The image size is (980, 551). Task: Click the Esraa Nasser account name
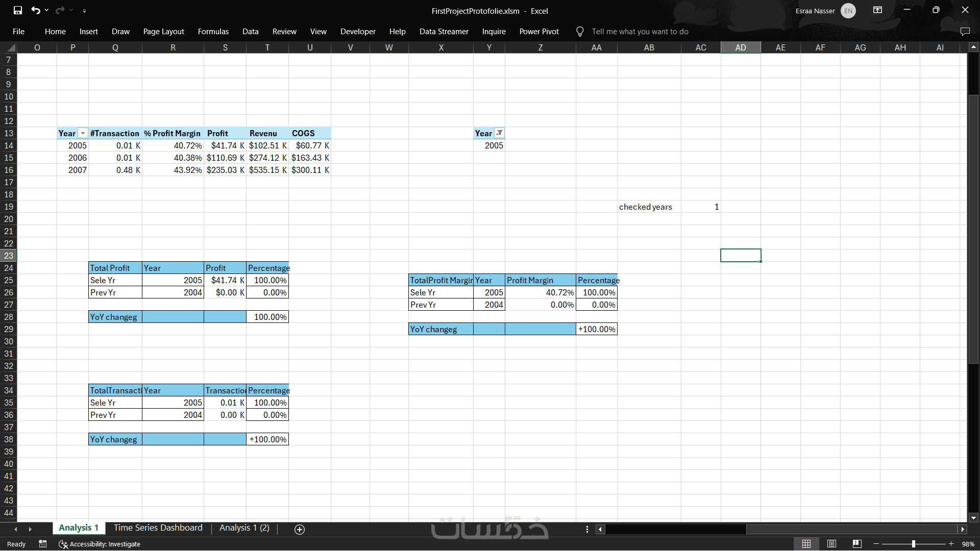click(815, 11)
